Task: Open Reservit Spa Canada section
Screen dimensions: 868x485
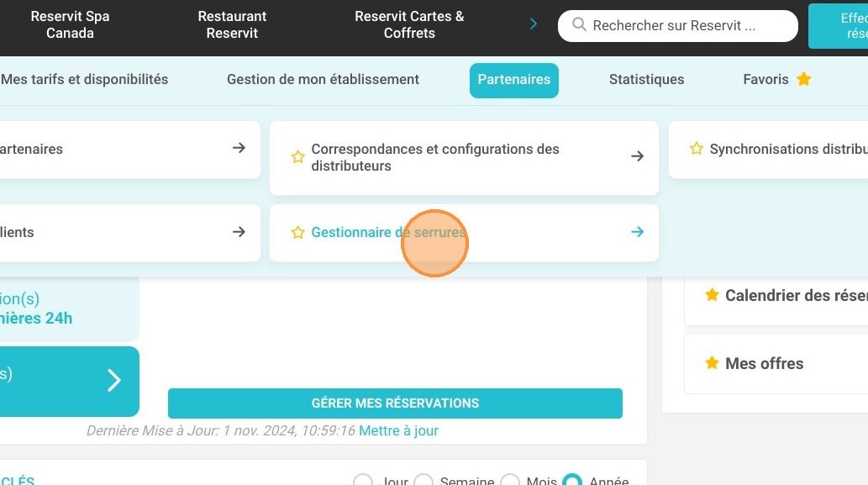Action: coord(70,25)
